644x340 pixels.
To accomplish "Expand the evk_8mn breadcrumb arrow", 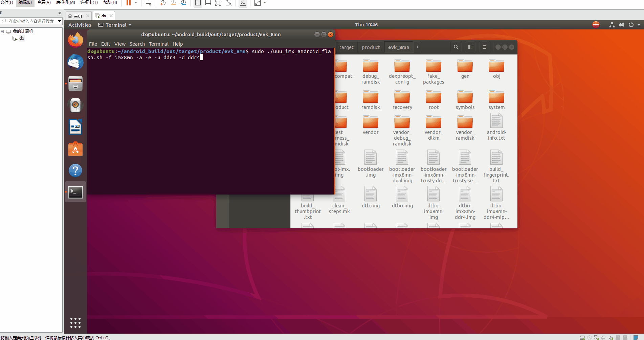I will tap(418, 47).
